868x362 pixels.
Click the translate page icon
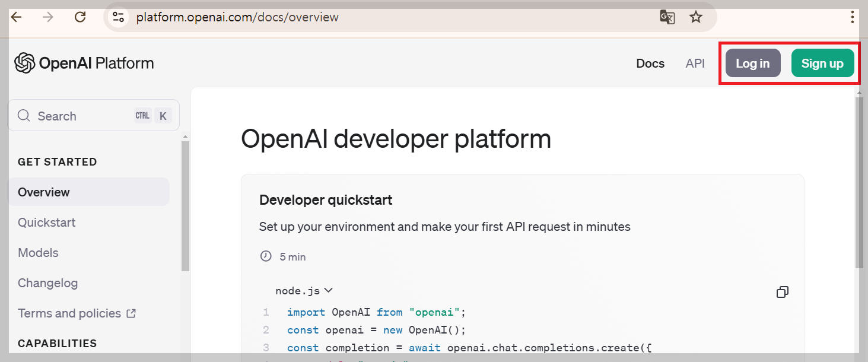pyautogui.click(x=667, y=17)
